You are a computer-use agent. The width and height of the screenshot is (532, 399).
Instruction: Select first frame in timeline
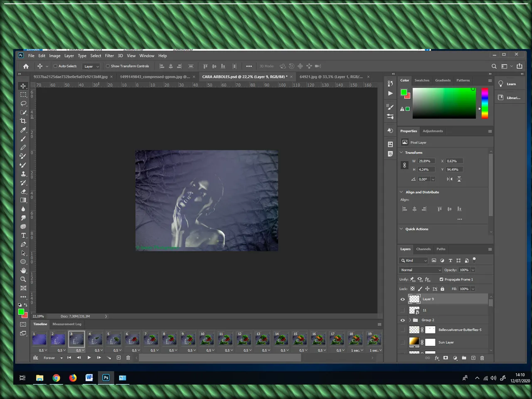39,339
